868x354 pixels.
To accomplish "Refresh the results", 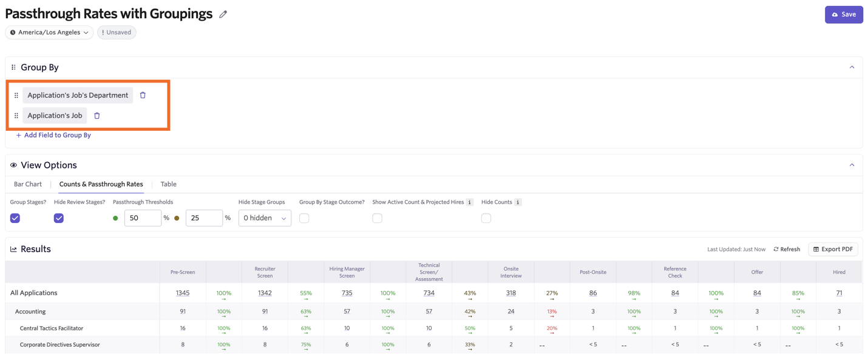I will (787, 249).
